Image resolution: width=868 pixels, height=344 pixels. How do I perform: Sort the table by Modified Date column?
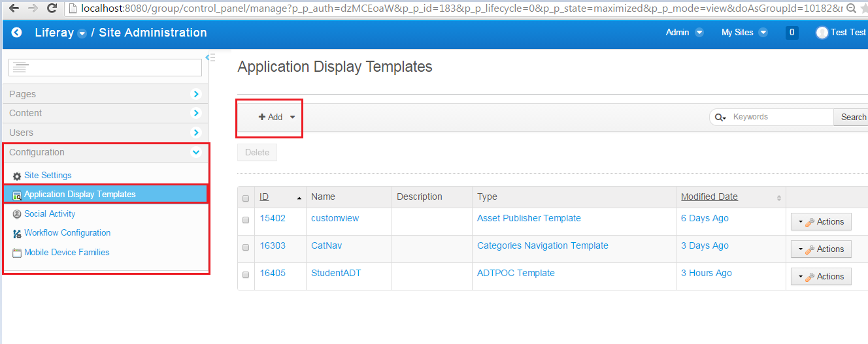(x=709, y=197)
